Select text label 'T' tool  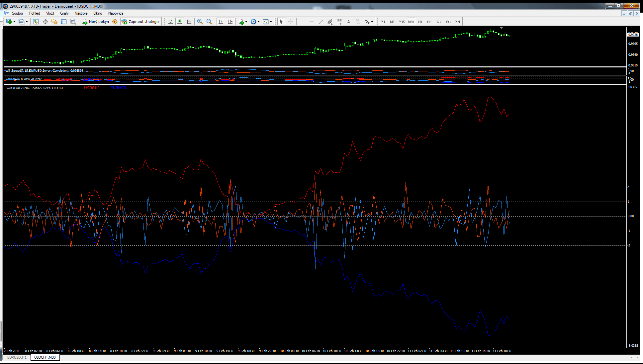(358, 22)
